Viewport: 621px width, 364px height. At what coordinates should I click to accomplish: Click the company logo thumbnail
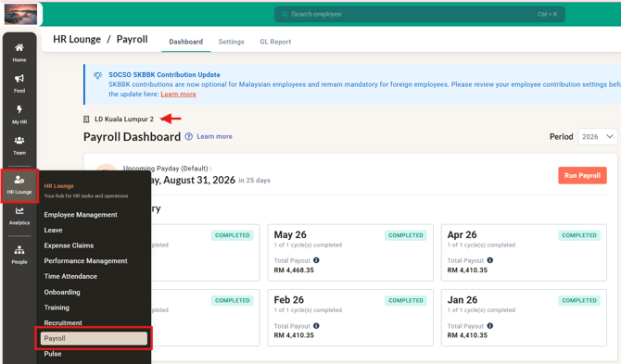tap(20, 14)
